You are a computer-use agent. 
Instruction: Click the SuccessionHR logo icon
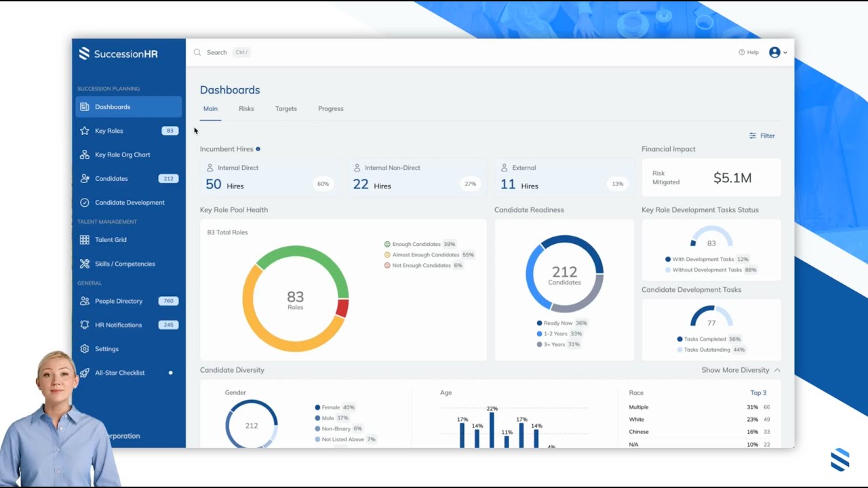pyautogui.click(x=84, y=54)
